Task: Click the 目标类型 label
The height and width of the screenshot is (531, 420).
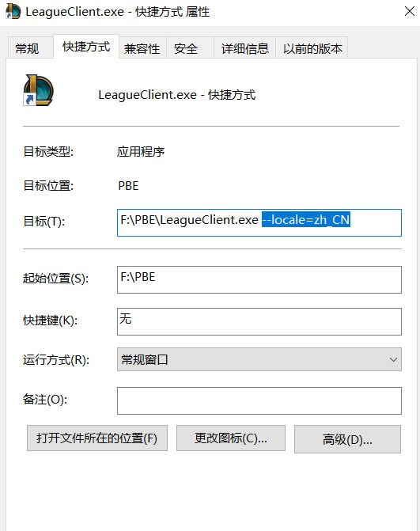Action: [x=48, y=151]
